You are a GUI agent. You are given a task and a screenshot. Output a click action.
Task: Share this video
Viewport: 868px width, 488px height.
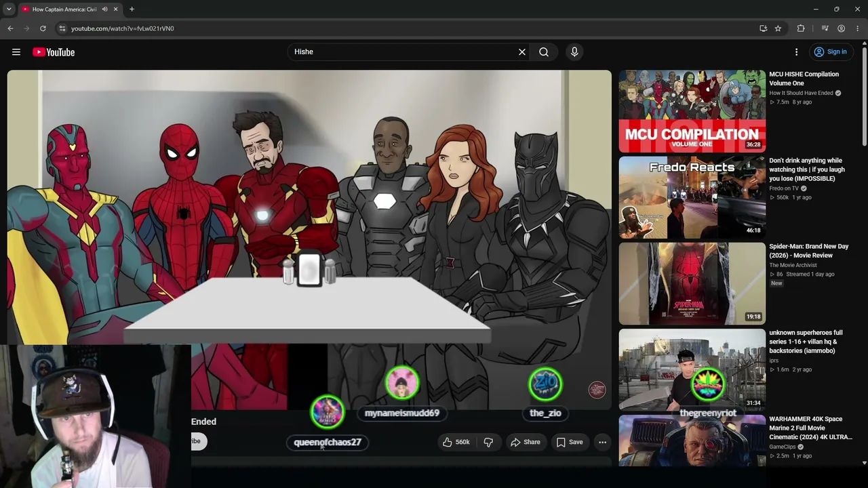526,442
